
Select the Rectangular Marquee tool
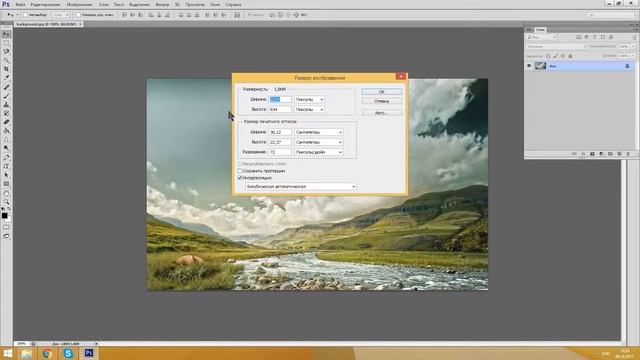6,43
